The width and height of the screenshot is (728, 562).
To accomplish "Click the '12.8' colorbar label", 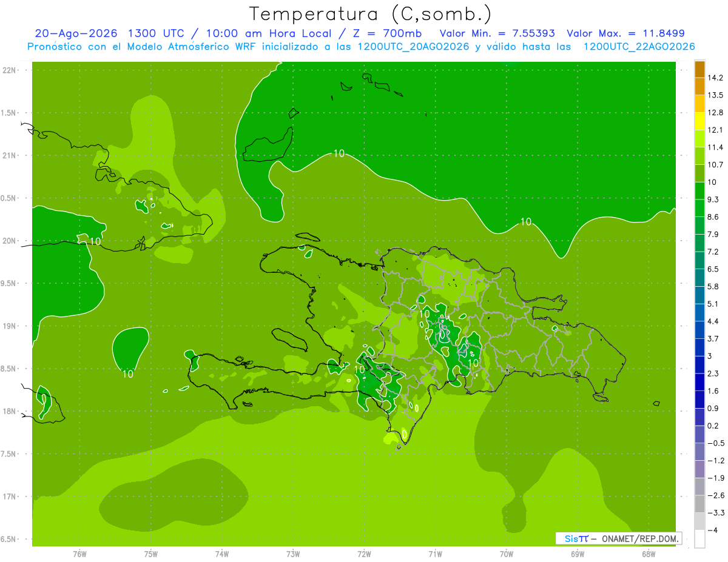I will pyautogui.click(x=715, y=113).
